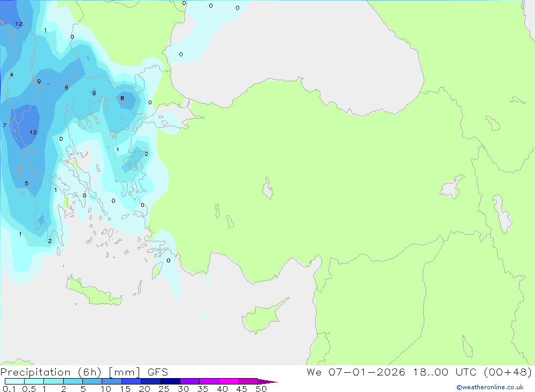Click the "Precipitation (6h) [mm] GFS" title
Screen dimensions: 535x392
pos(85,372)
